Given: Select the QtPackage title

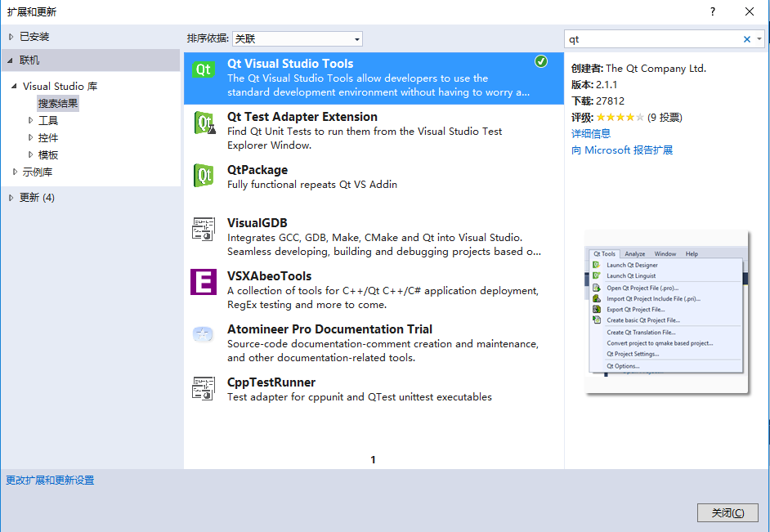Looking at the screenshot, I should tap(257, 170).
